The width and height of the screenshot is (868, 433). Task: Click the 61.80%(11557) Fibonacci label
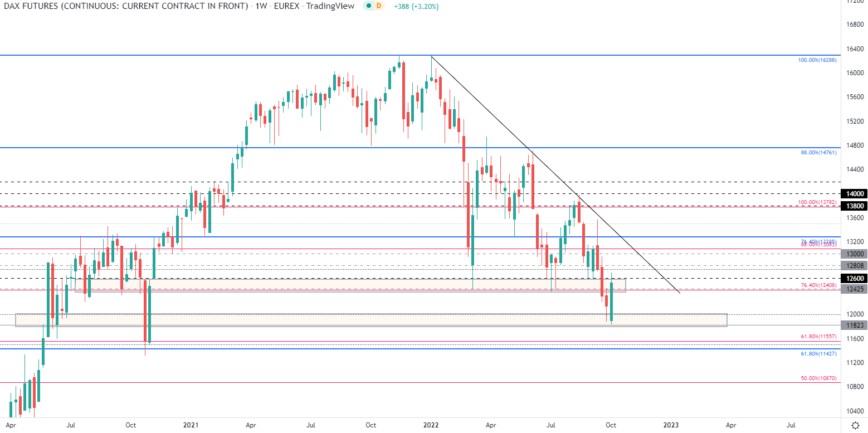(x=819, y=338)
